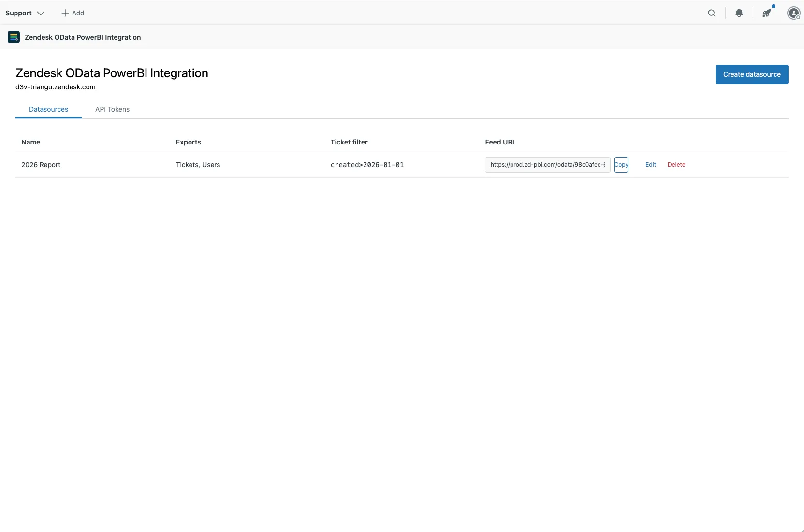Click the Tickets, Users exports cell
This screenshot has width=804, height=532.
198,165
